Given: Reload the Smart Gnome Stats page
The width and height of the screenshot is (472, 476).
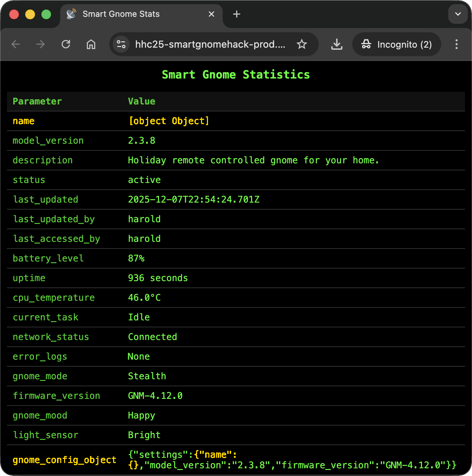Looking at the screenshot, I should pos(66,44).
